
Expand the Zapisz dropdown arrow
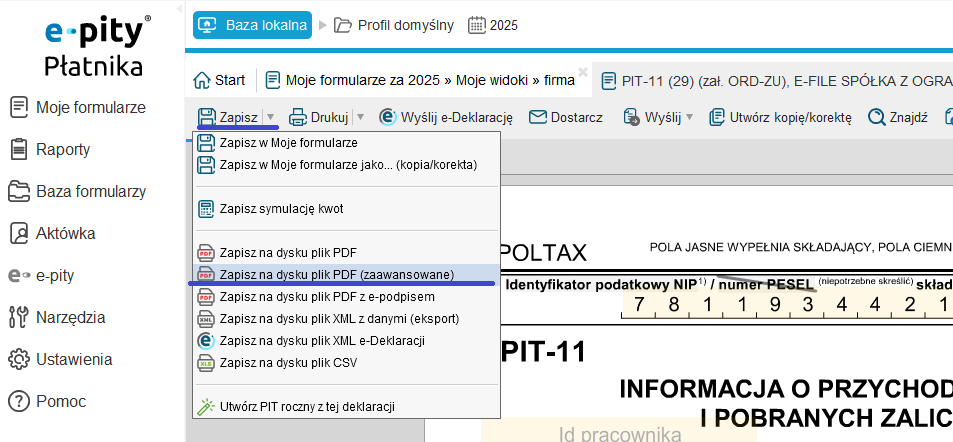pyautogui.click(x=269, y=118)
